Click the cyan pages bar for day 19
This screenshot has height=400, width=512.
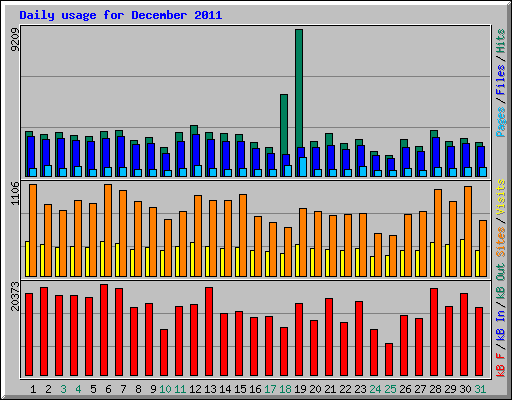coord(303,167)
